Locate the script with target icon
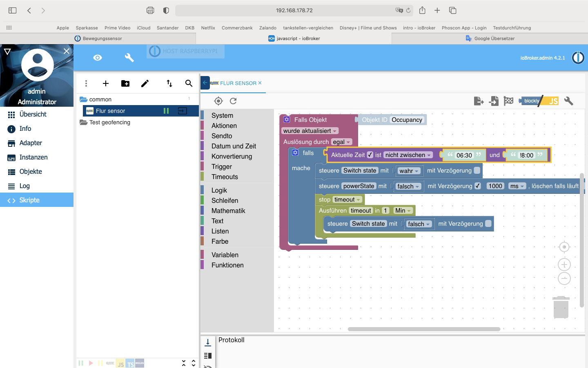Screen dimensions: 588x368 (218, 101)
